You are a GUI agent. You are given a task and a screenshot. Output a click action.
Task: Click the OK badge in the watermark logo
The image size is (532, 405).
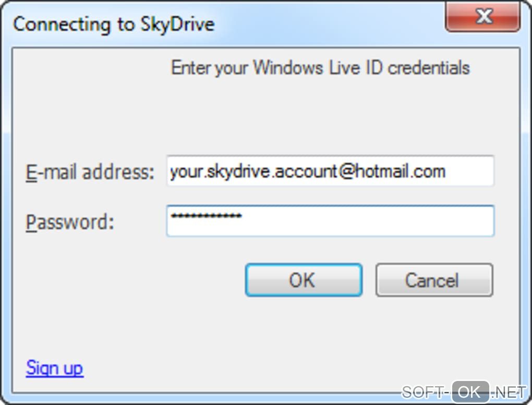point(470,392)
